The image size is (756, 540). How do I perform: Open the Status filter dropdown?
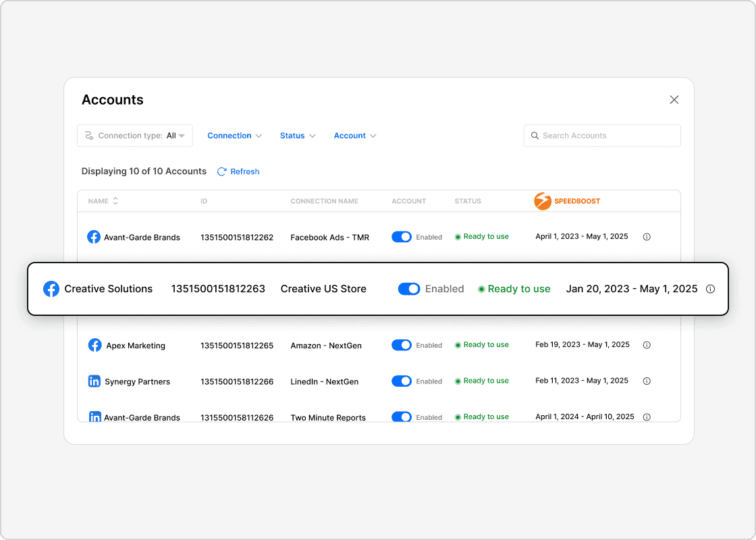(297, 136)
